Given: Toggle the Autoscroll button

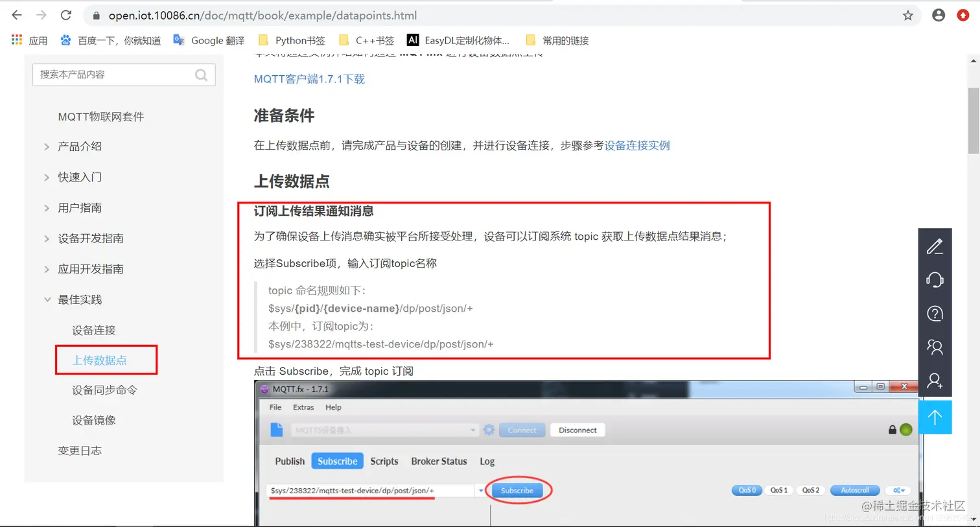Looking at the screenshot, I should pyautogui.click(x=855, y=491).
